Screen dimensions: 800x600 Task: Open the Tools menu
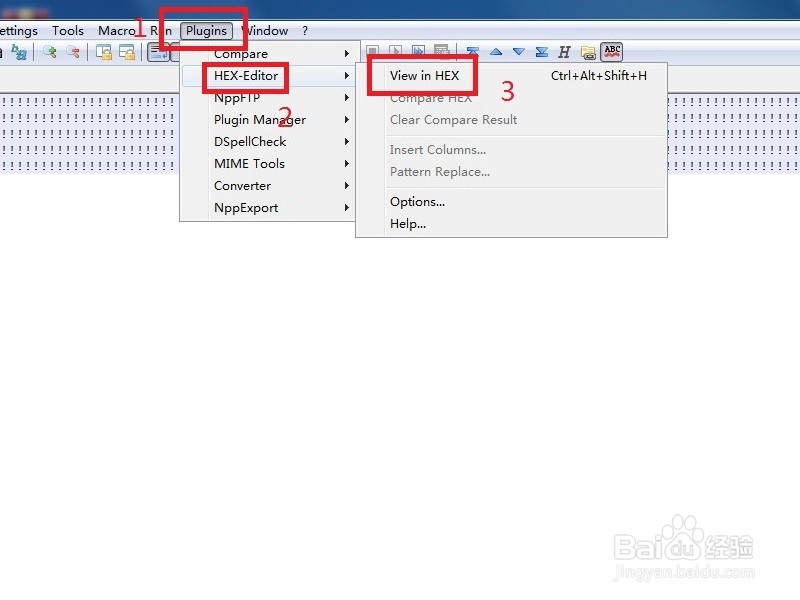pos(68,31)
